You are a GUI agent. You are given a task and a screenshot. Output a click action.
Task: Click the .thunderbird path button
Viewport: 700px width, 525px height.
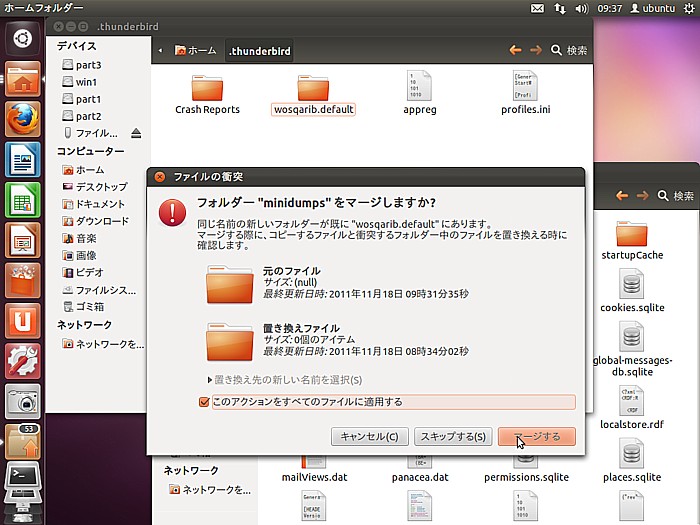[259, 51]
